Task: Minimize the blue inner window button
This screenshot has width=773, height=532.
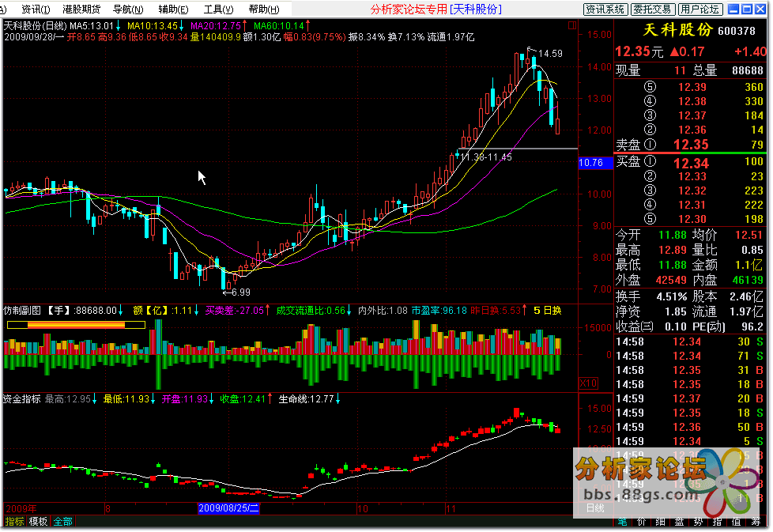Action: point(733,9)
